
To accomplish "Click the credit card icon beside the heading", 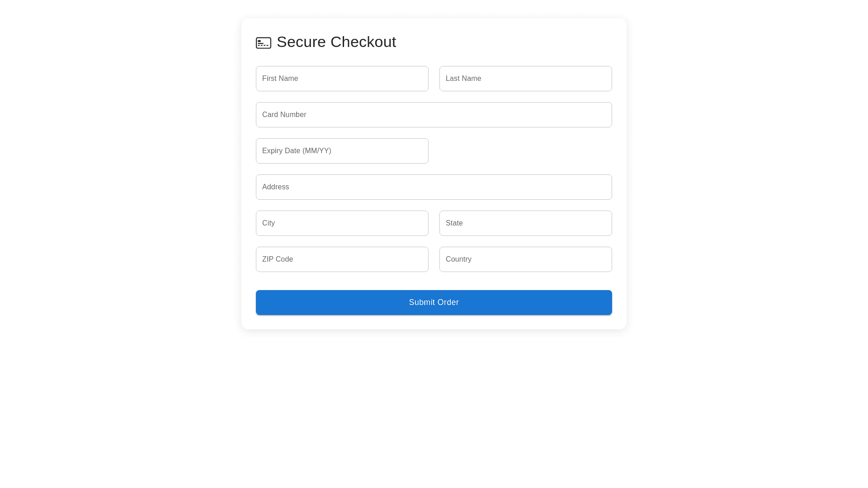I will pos(263,42).
